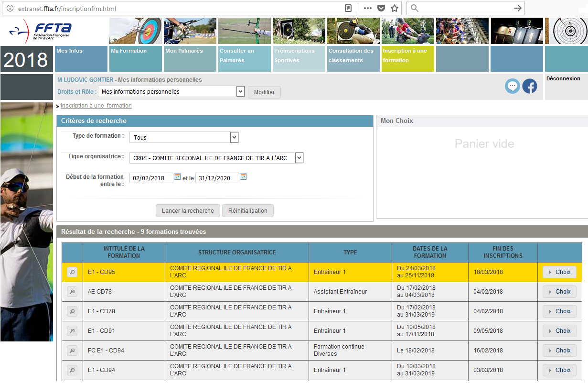Image resolution: width=588 pixels, height=384 pixels.
Task: Click Choix button for E1 - CD94
Action: tap(559, 370)
